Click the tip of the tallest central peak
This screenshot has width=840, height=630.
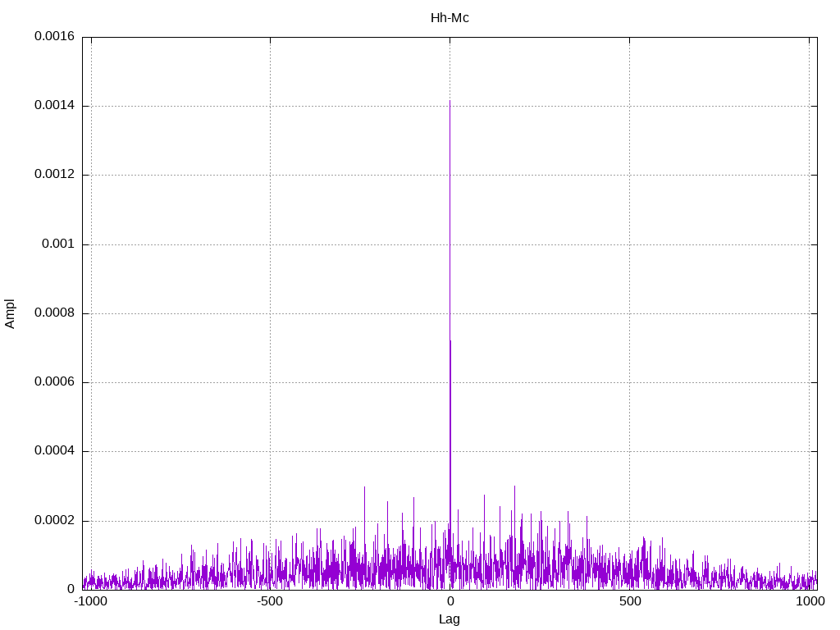[450, 101]
